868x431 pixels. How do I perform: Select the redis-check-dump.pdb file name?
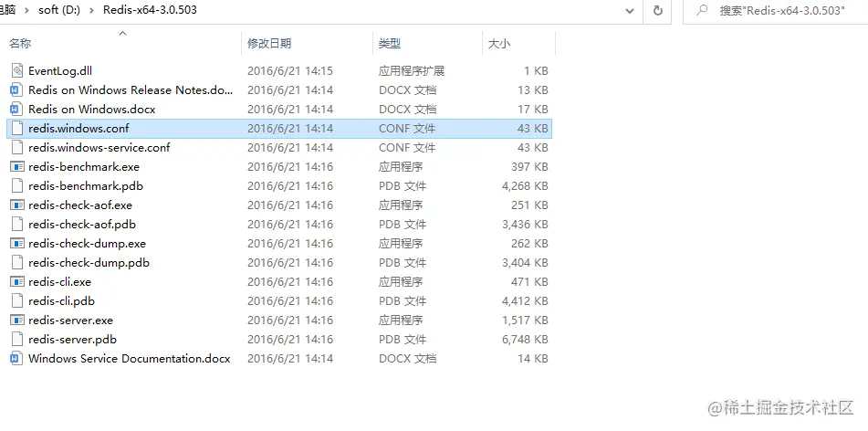[x=89, y=263]
